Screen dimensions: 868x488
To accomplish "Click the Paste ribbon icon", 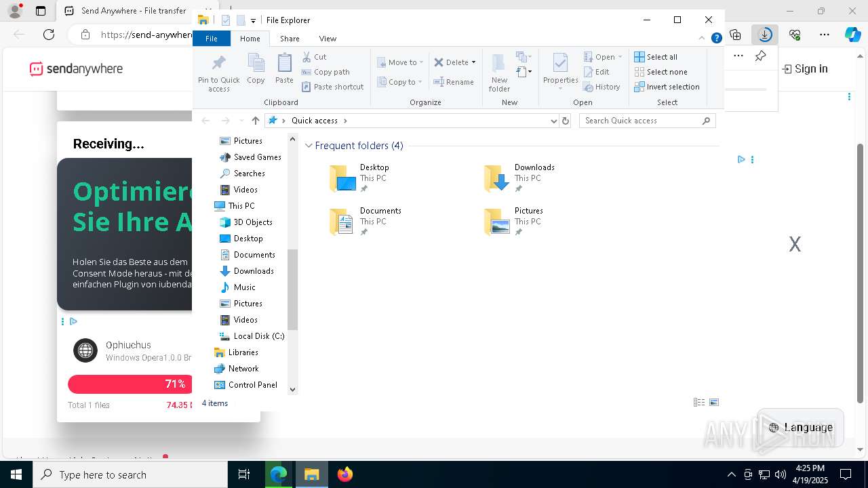I will coord(284,69).
